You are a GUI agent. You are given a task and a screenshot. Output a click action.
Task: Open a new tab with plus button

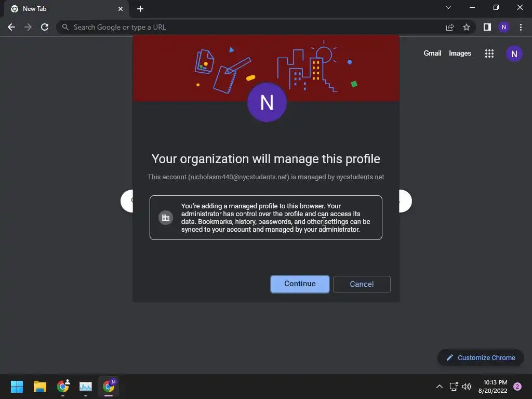(x=140, y=9)
